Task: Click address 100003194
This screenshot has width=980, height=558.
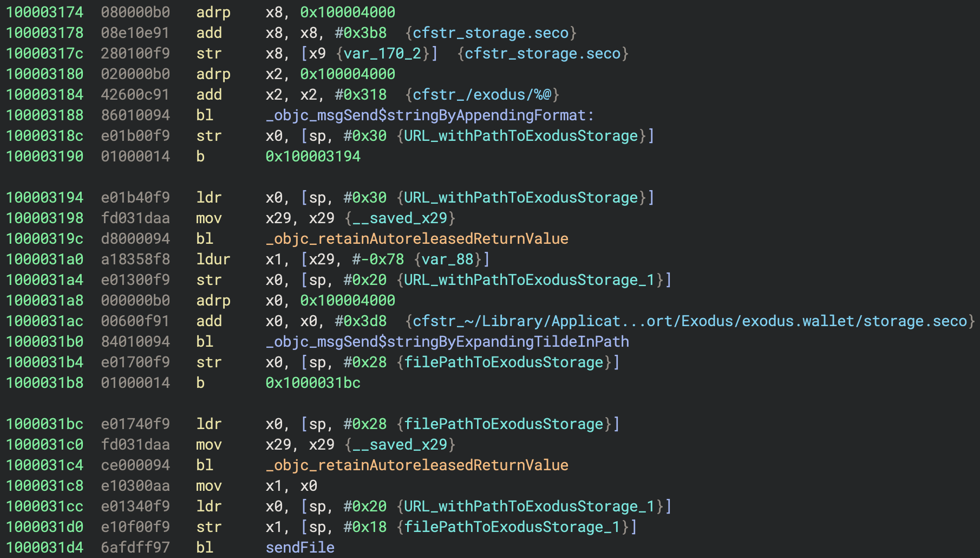Action: tap(44, 197)
